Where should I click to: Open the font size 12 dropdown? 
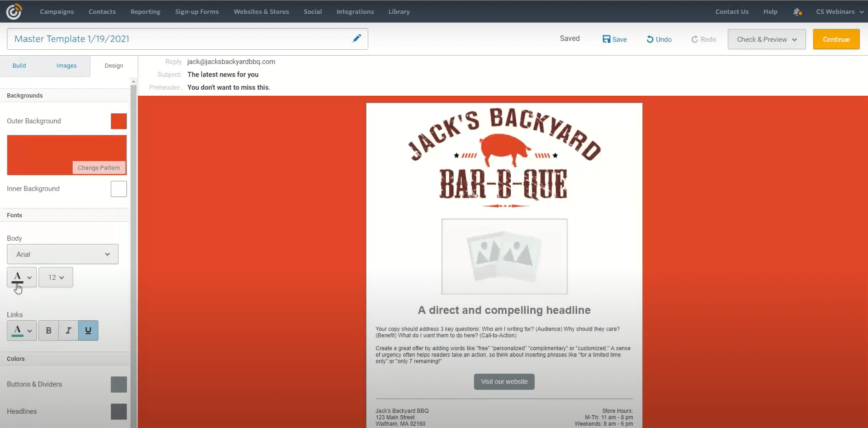pos(56,278)
